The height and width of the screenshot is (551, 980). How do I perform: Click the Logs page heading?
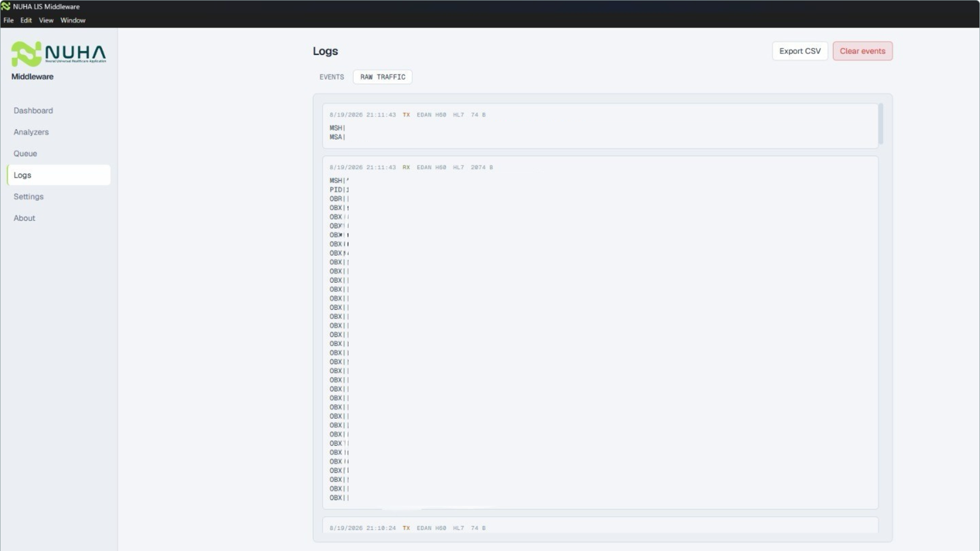pos(325,51)
